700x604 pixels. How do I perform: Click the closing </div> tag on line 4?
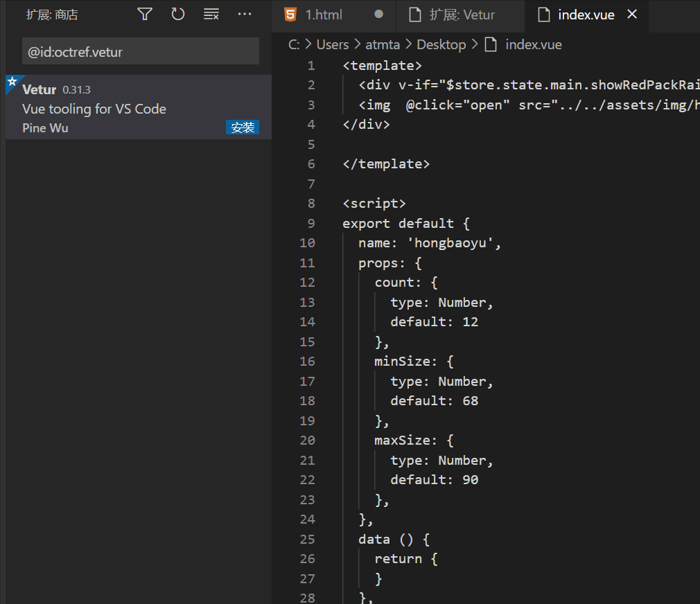tap(366, 124)
